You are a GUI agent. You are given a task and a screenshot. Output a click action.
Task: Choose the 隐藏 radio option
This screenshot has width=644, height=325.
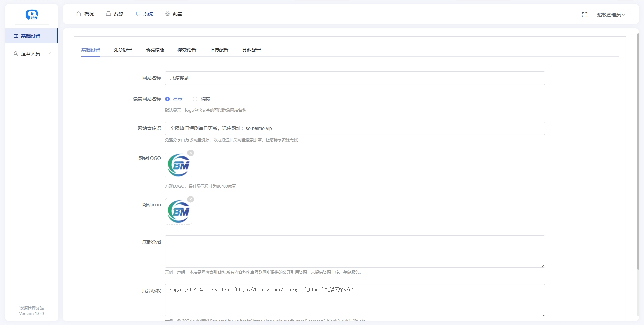(195, 99)
